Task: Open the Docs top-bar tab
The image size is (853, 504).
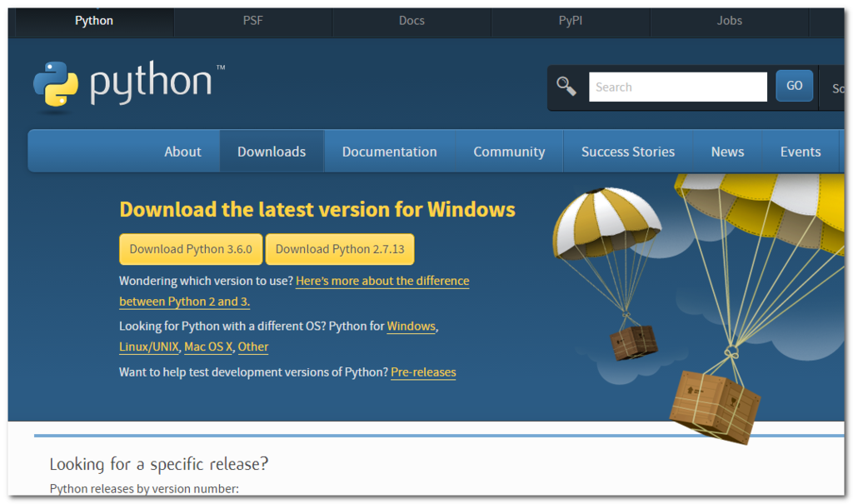Action: coord(412,21)
